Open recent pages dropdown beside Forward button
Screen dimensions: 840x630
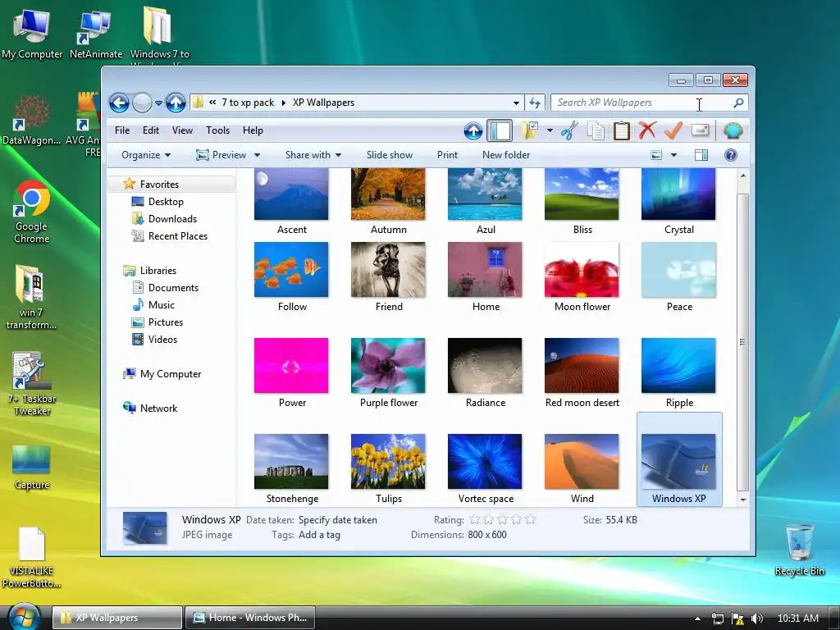[x=158, y=103]
